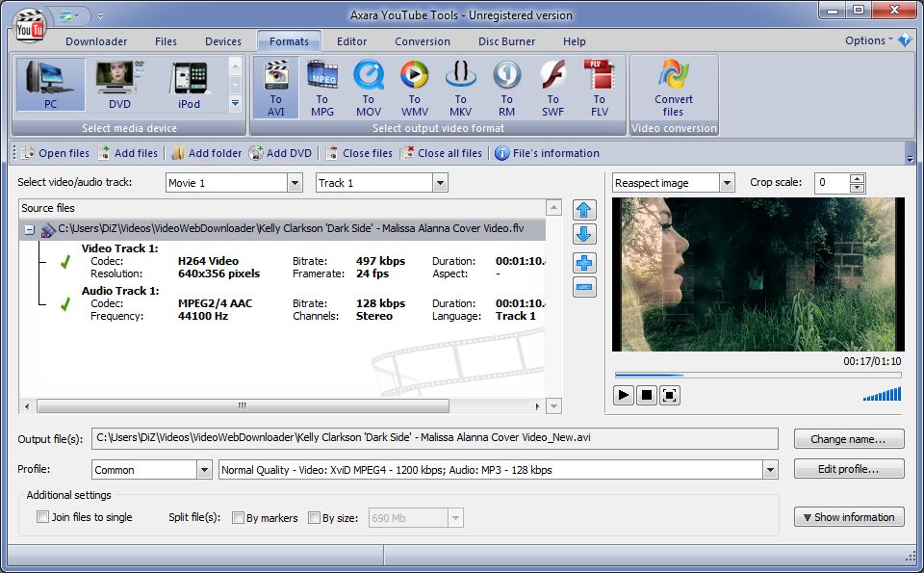The height and width of the screenshot is (573, 924).
Task: Move the source file up with the blue arrow
Action: click(x=584, y=210)
